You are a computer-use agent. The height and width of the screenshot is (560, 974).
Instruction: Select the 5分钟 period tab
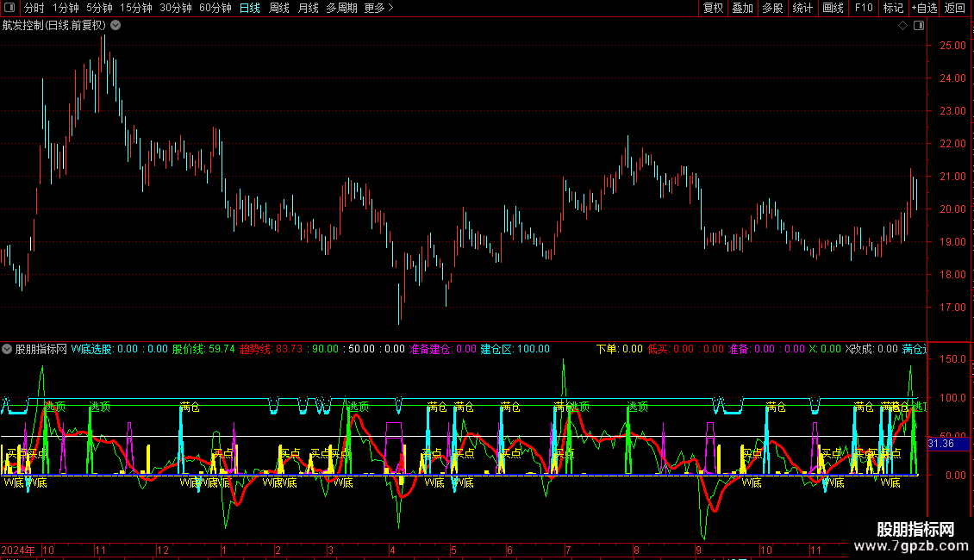coord(99,8)
